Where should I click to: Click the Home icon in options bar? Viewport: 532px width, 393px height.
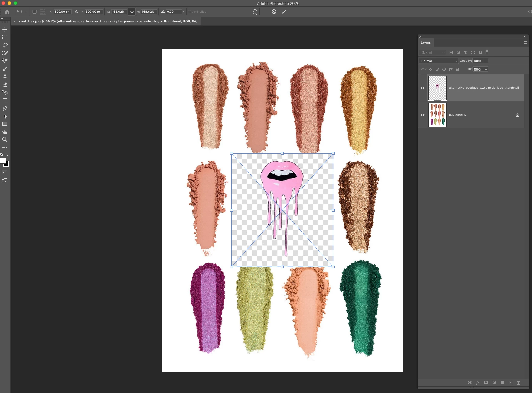pos(7,12)
